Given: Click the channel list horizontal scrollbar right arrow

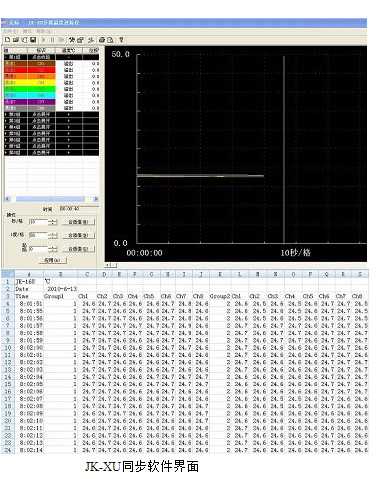Looking at the screenshot, I should click(96, 199).
